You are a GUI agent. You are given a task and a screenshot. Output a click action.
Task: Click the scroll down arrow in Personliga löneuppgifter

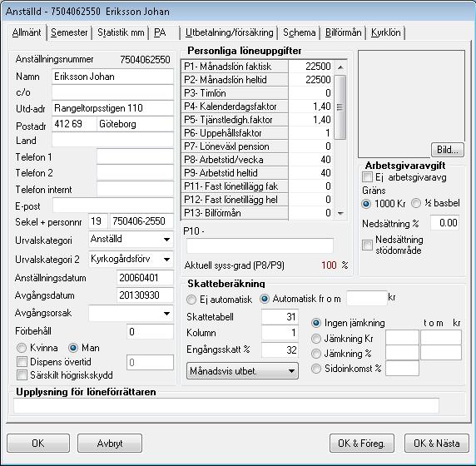(x=340, y=213)
